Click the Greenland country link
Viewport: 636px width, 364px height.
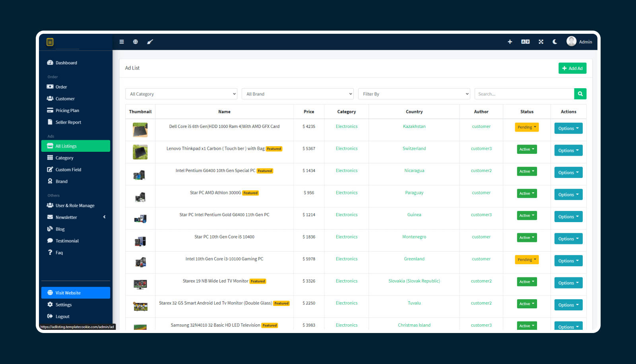tap(414, 259)
